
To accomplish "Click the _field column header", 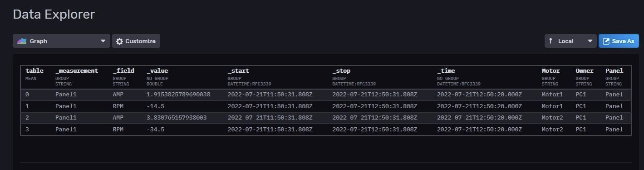I will pyautogui.click(x=123, y=71).
